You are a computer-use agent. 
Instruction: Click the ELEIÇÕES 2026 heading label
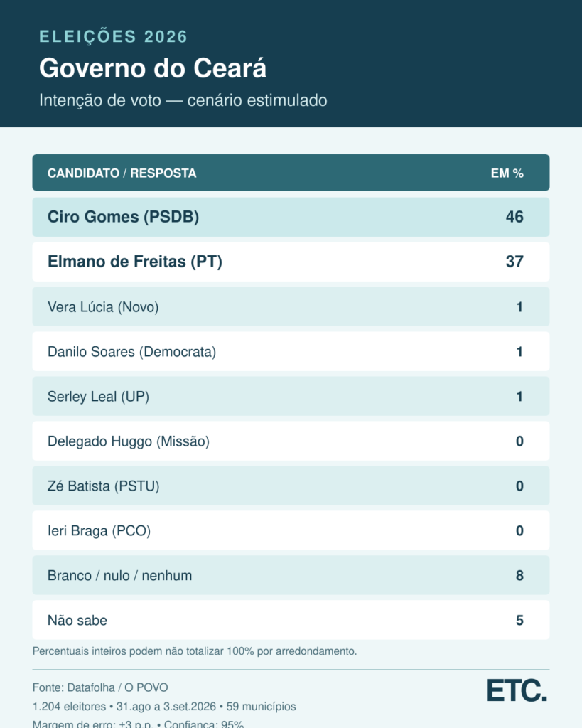tap(113, 37)
